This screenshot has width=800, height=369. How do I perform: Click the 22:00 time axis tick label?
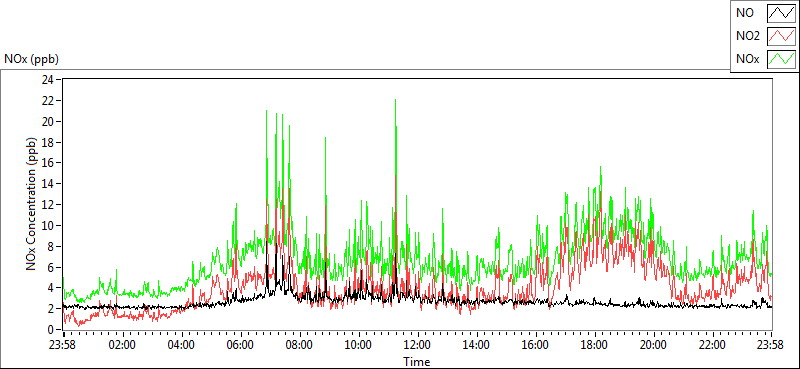(x=712, y=344)
